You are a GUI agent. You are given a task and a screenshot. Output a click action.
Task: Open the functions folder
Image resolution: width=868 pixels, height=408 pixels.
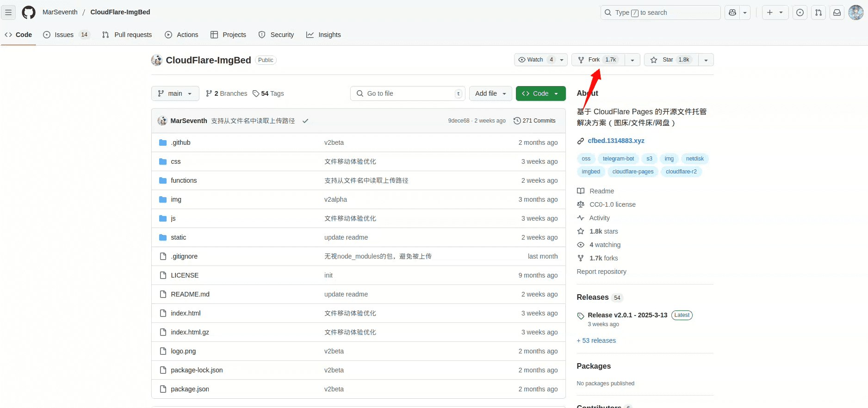coord(184,180)
